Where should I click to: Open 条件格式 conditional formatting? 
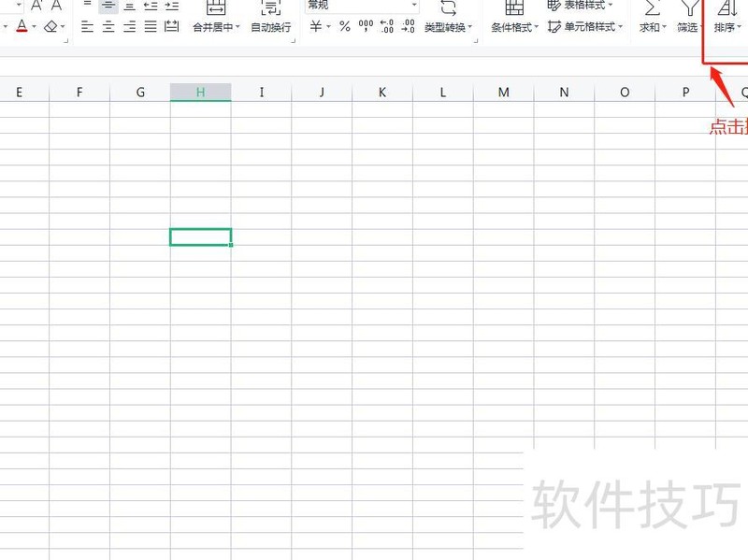pyautogui.click(x=514, y=18)
